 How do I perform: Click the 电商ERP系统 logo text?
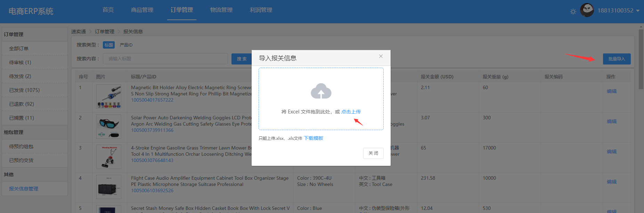31,11
